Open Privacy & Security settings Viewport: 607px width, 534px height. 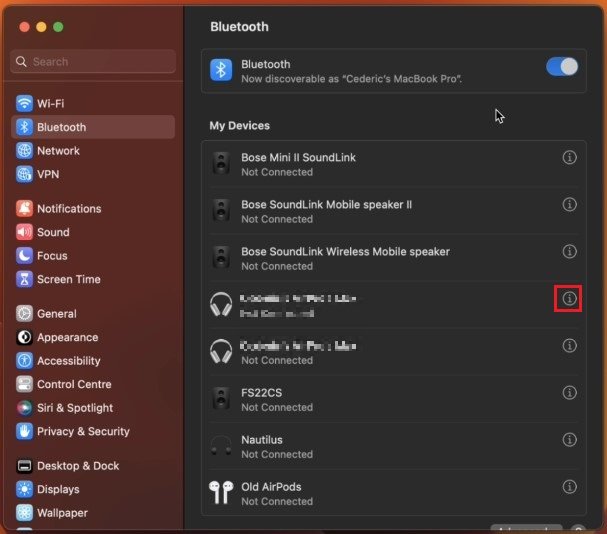[x=82, y=431]
